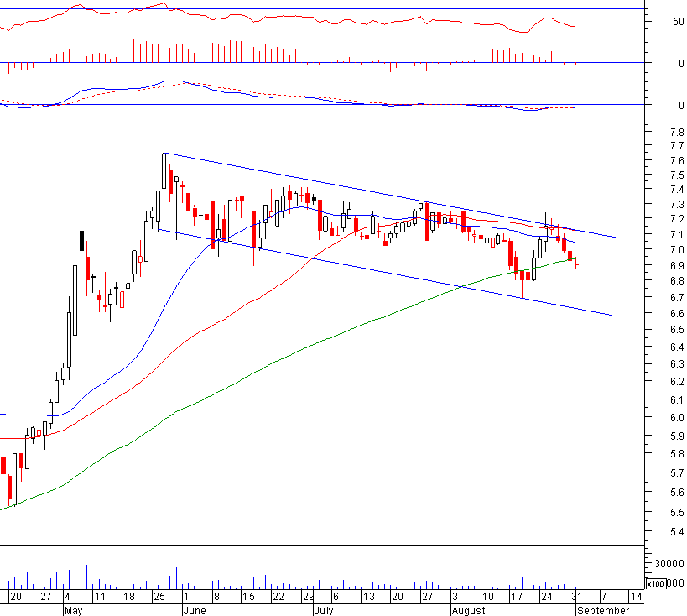Select the 7.6 price axis label
The height and width of the screenshot is (616, 687).
pyautogui.click(x=677, y=160)
